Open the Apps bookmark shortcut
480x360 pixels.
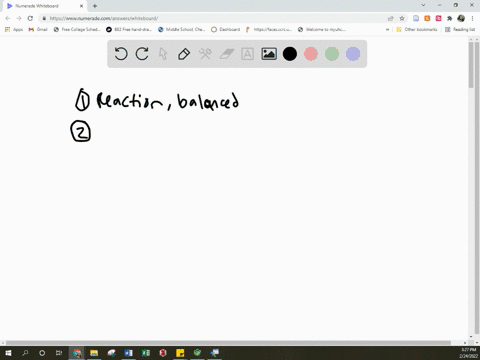click(14, 29)
